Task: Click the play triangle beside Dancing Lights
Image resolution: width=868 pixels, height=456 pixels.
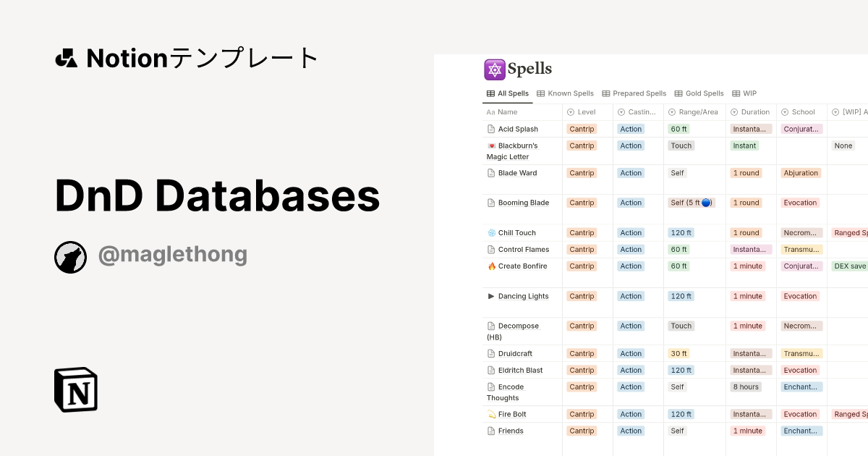Action: (491, 296)
